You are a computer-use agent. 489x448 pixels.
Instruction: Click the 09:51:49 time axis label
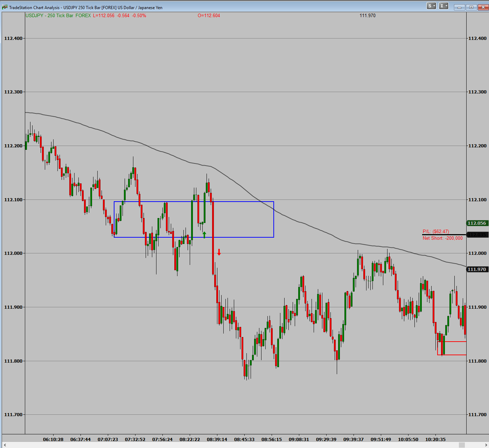tap(381, 440)
